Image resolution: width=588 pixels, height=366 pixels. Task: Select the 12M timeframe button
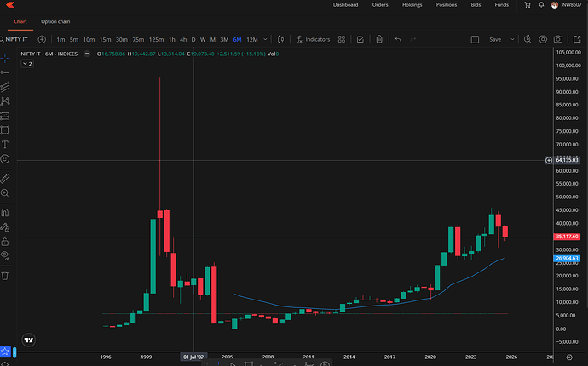click(252, 39)
